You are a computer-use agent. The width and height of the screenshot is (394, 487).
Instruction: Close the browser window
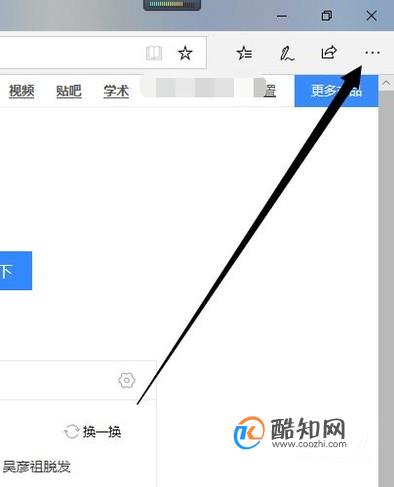tap(371, 16)
